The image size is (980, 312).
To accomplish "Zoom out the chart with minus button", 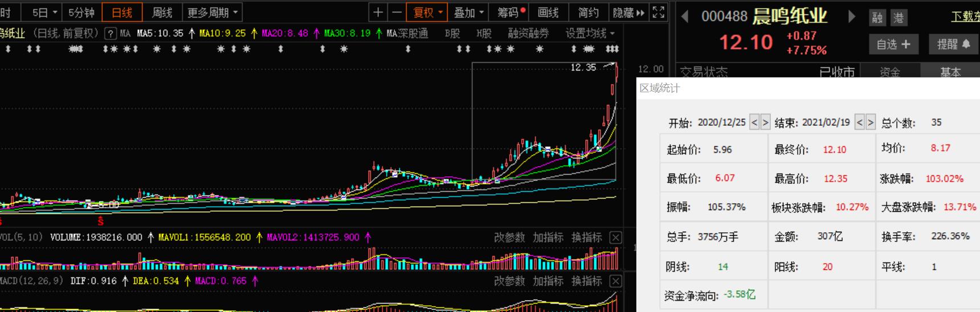I will point(397,12).
